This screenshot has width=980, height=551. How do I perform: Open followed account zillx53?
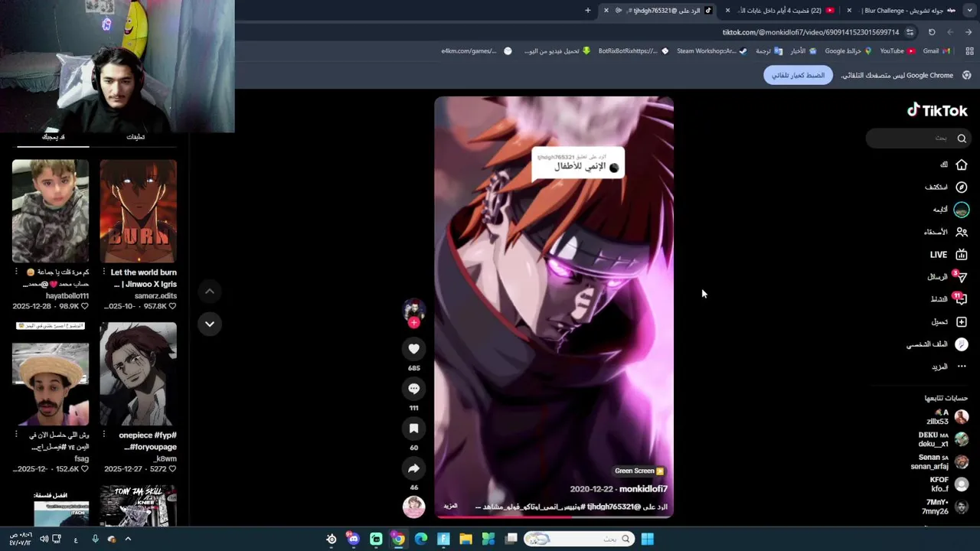click(947, 417)
